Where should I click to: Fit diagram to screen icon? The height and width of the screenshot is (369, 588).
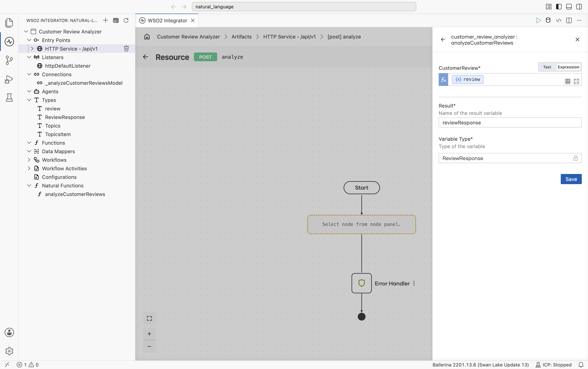tap(149, 318)
